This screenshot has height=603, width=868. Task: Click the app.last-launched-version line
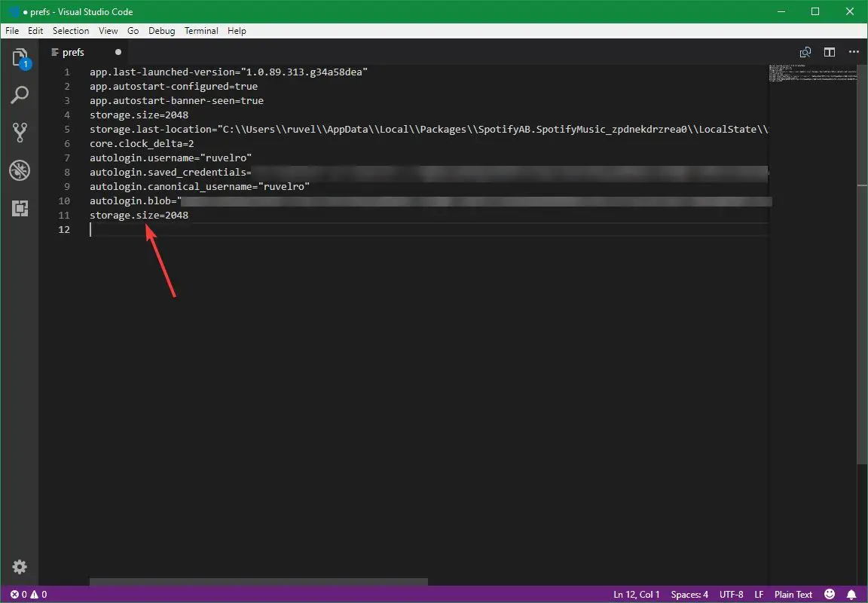click(x=228, y=72)
